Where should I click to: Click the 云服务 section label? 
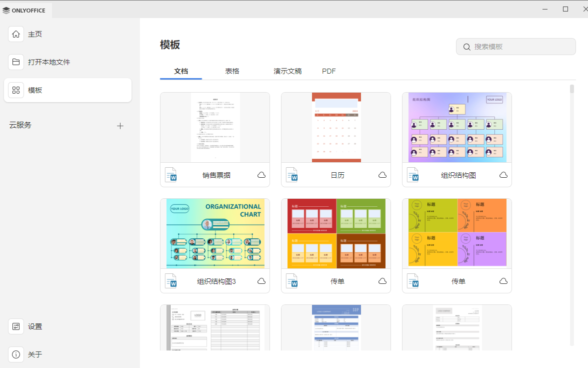pyautogui.click(x=20, y=125)
